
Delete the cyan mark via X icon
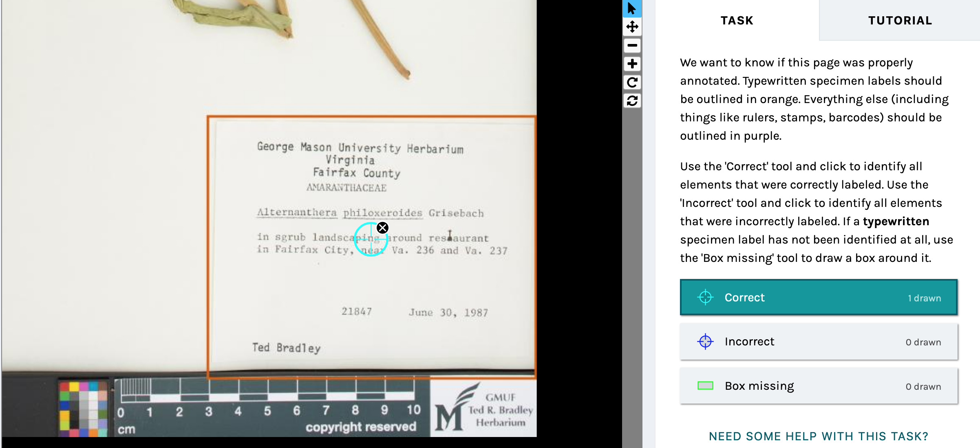(x=382, y=228)
